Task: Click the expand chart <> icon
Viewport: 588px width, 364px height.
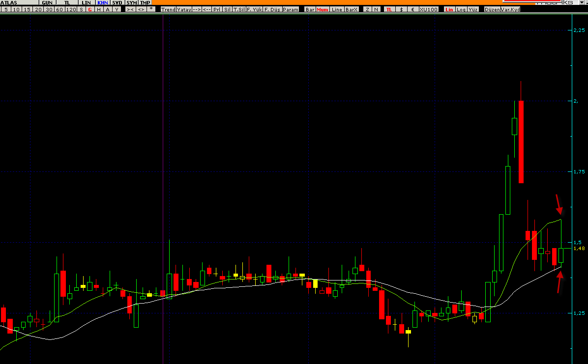Action: click(x=141, y=9)
